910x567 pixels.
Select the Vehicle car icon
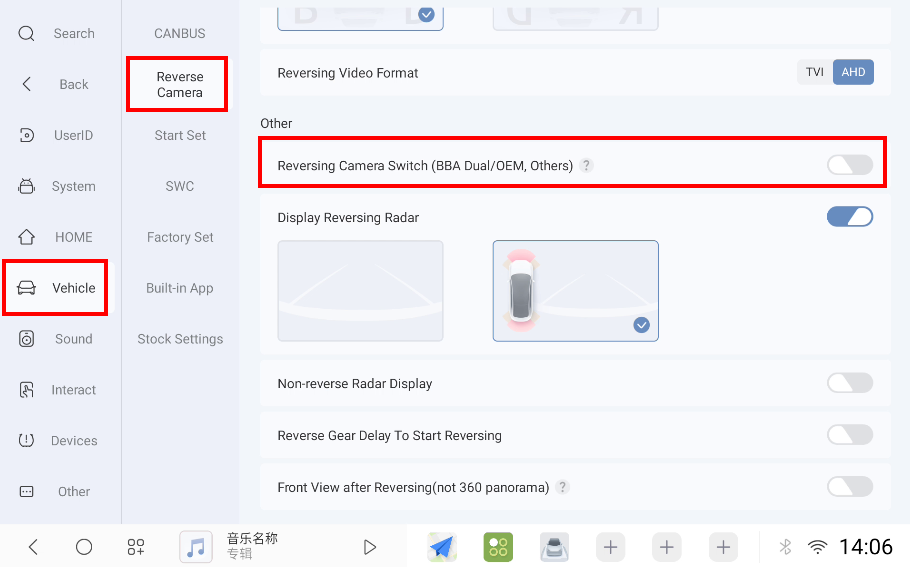click(x=26, y=288)
